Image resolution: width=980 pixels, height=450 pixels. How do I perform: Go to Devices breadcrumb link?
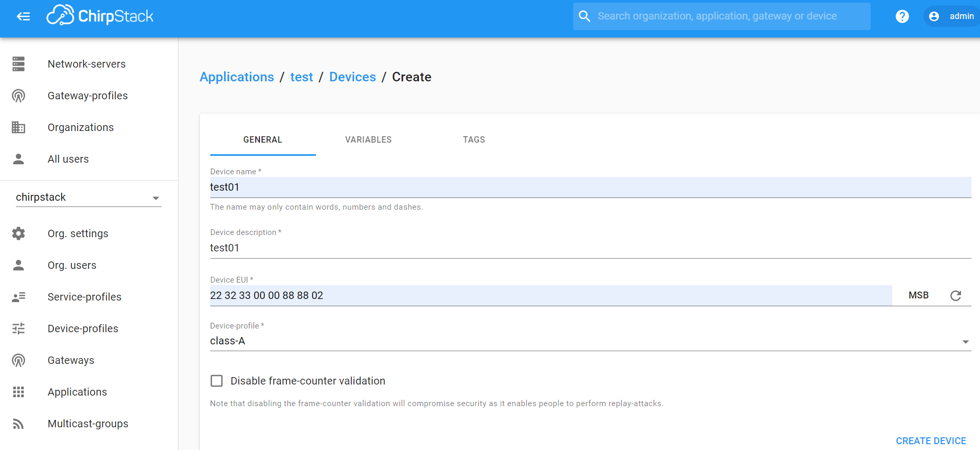(352, 77)
